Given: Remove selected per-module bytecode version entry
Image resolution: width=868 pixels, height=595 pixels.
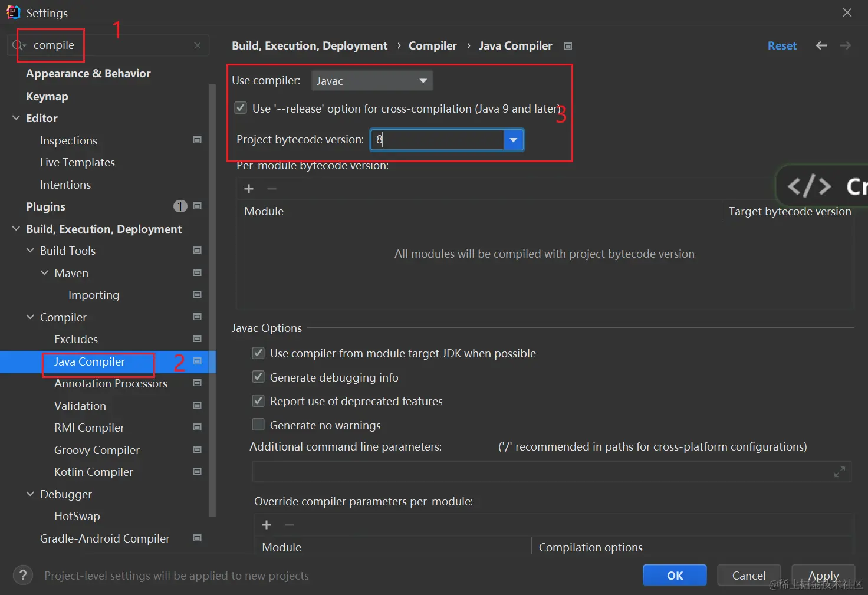Looking at the screenshot, I should (x=272, y=189).
